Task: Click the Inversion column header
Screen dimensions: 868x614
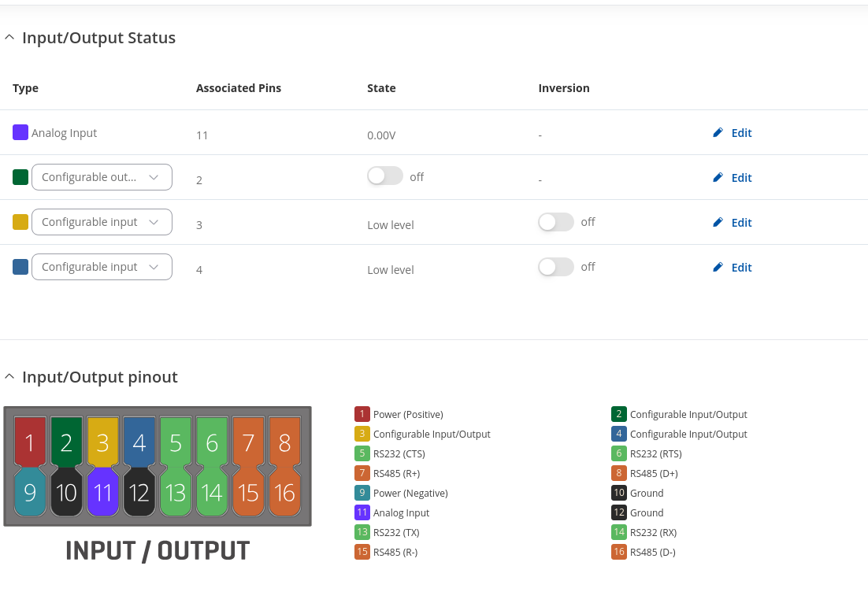Action: [x=564, y=88]
